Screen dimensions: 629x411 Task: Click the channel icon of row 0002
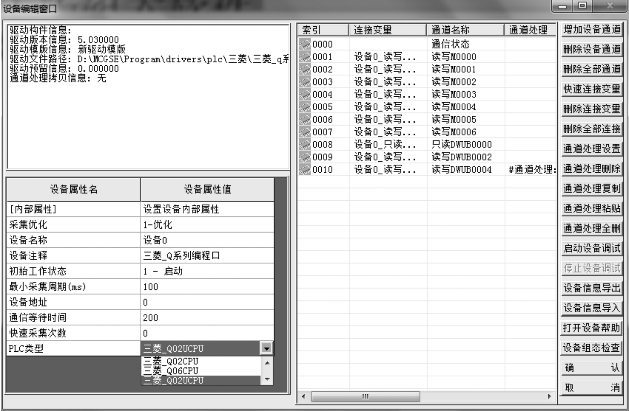click(305, 69)
